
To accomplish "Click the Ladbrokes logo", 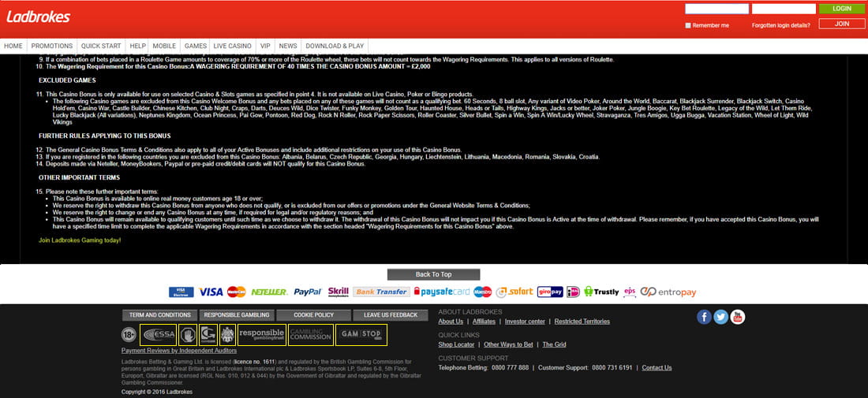I will pos(38,17).
